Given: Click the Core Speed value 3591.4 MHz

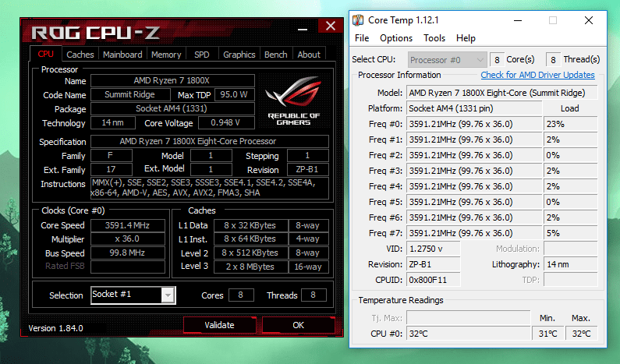Looking at the screenshot, I should click(128, 226).
